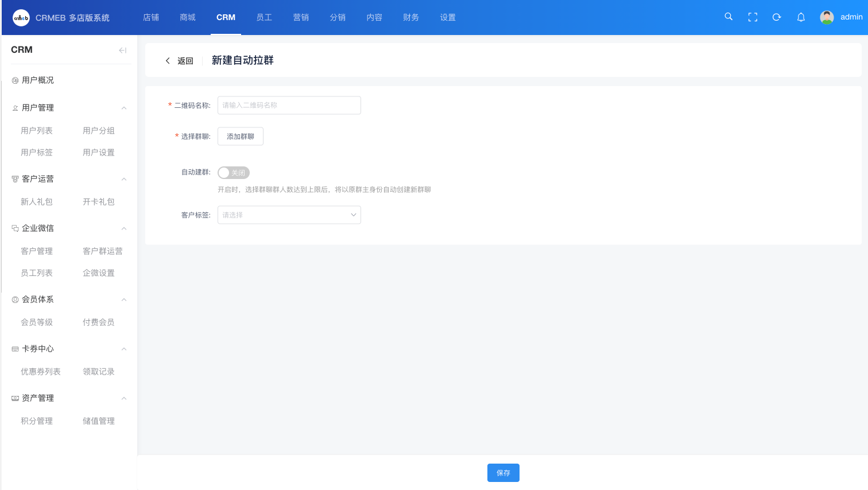Open the 店铺 top menu
The image size is (868, 490).
click(151, 17)
